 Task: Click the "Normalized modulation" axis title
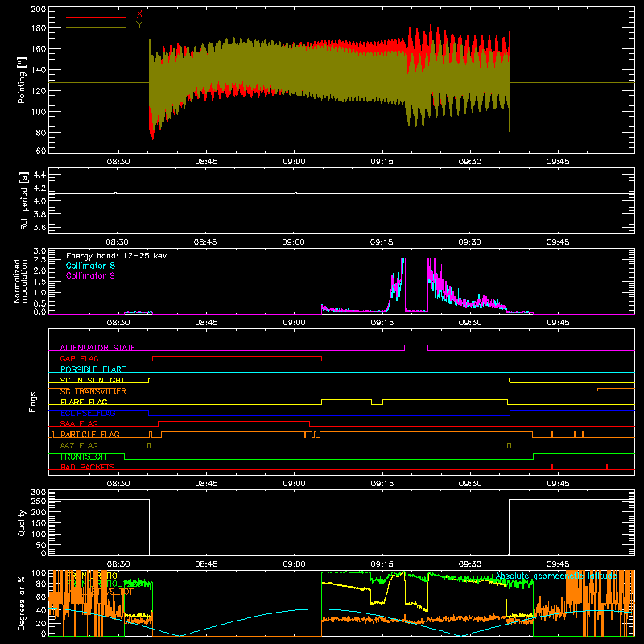coord(21,281)
